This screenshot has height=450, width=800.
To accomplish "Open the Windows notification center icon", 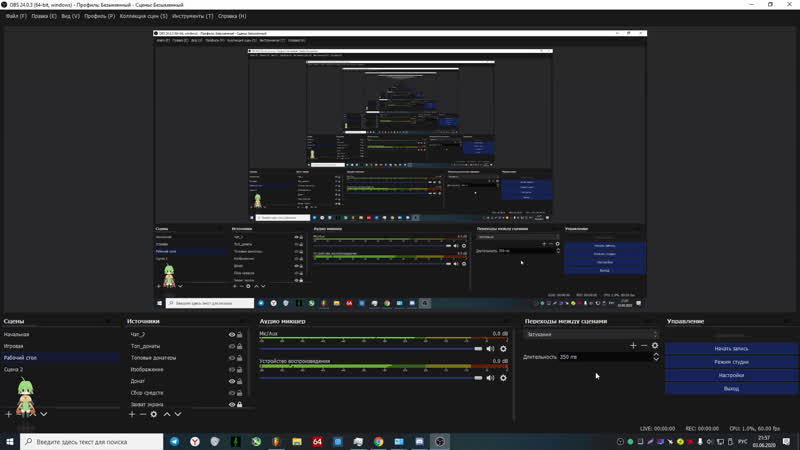I will [786, 441].
